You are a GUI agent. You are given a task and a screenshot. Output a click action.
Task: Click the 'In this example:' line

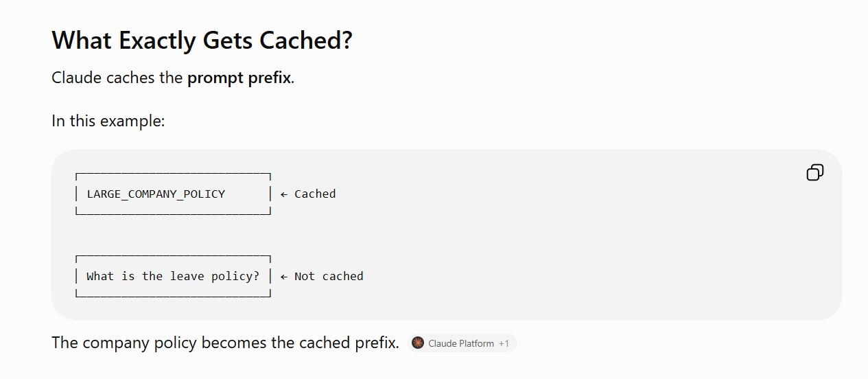(108, 121)
